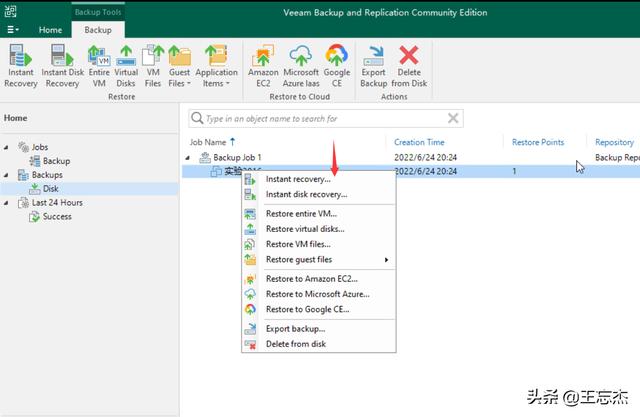Screen dimensions: 640x417
Task: Open the Restore guest files submenu
Action: [319, 260]
